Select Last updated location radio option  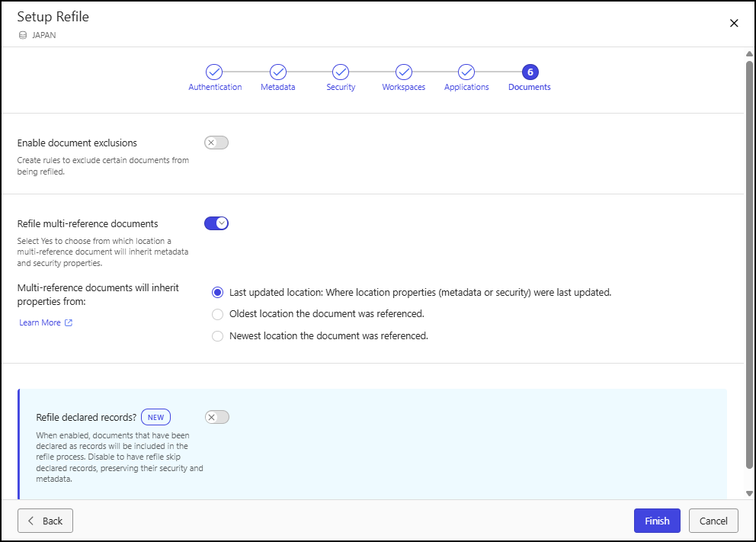(x=218, y=292)
